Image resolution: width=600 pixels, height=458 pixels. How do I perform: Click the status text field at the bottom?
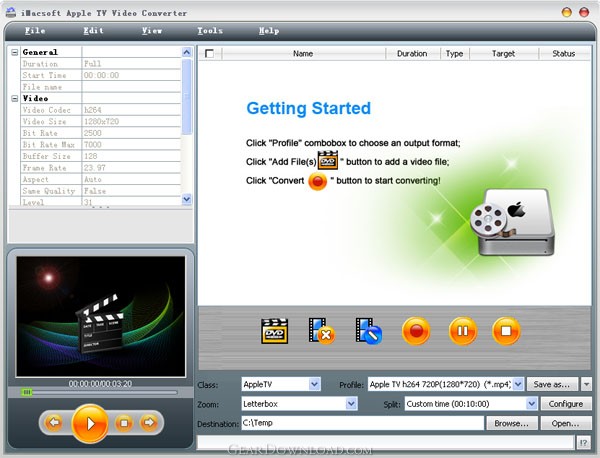click(x=386, y=443)
